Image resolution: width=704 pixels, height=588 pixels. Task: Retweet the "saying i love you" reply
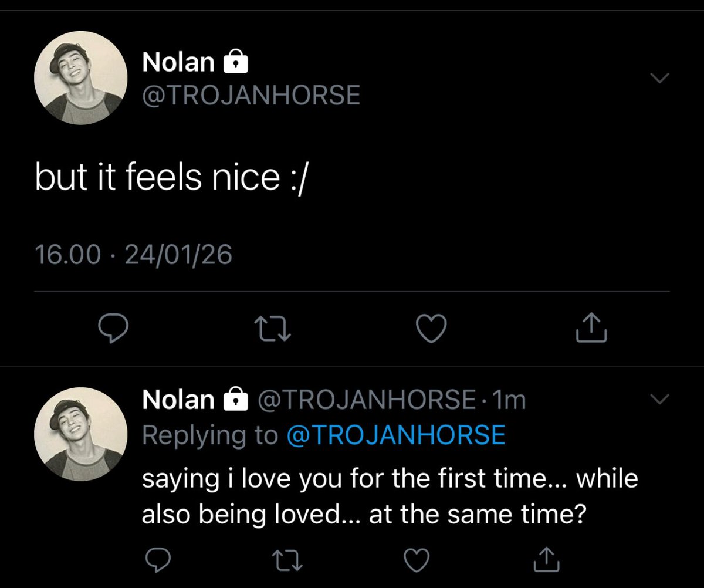click(x=288, y=560)
